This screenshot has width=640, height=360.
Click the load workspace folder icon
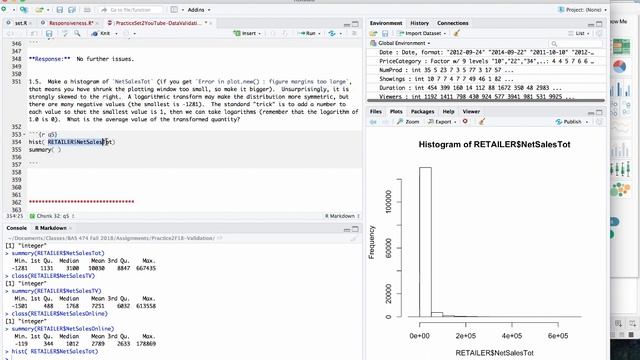373,33
